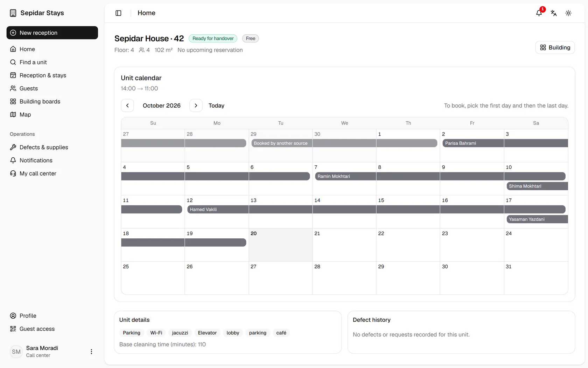Switch theme with the sun icon
This screenshot has height=368, width=588.
568,13
